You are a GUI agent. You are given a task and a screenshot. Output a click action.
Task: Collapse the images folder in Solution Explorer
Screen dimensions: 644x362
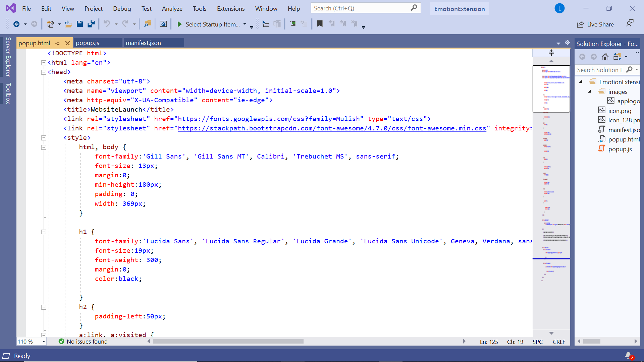tap(590, 92)
